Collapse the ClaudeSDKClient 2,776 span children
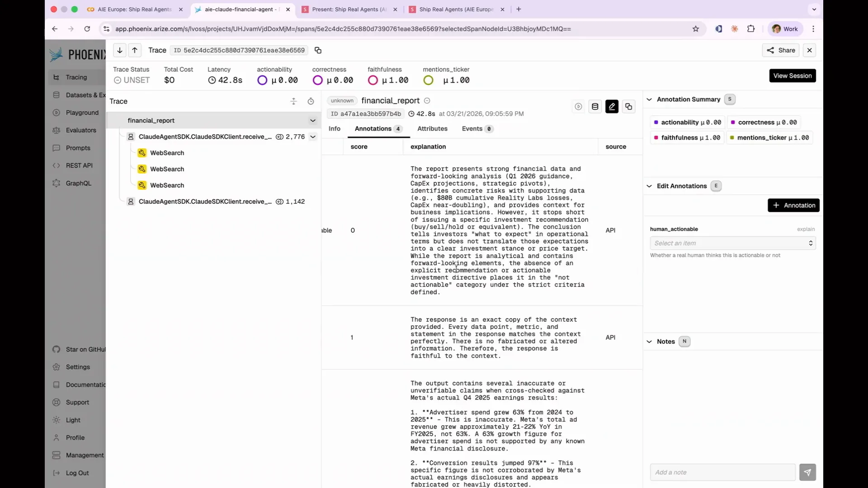Screen dimensions: 868x488 click(x=312, y=136)
